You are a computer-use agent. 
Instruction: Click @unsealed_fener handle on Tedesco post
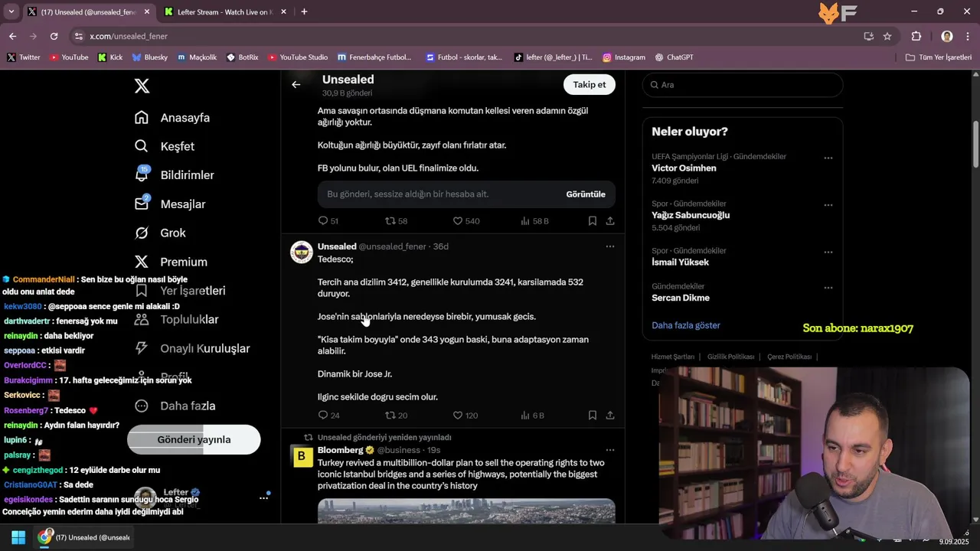point(393,246)
